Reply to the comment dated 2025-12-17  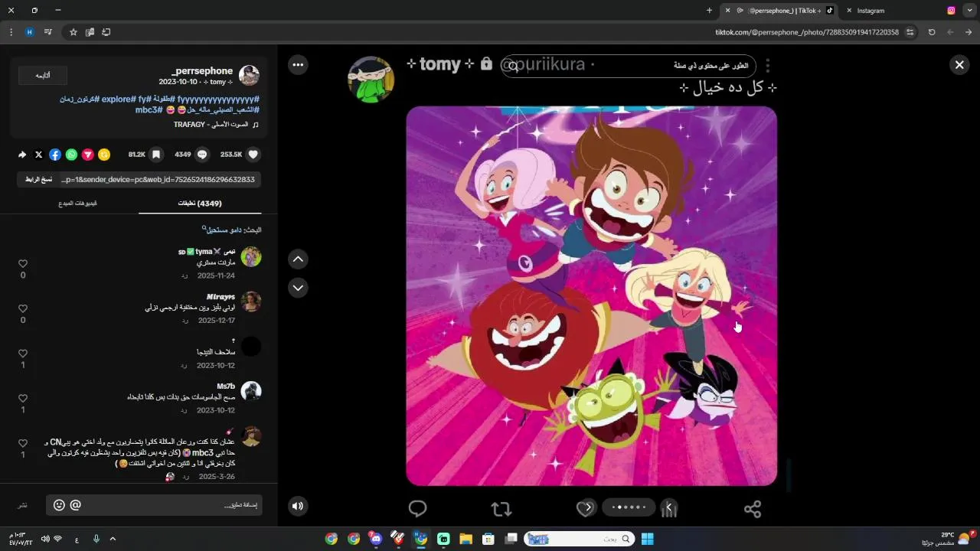click(185, 321)
